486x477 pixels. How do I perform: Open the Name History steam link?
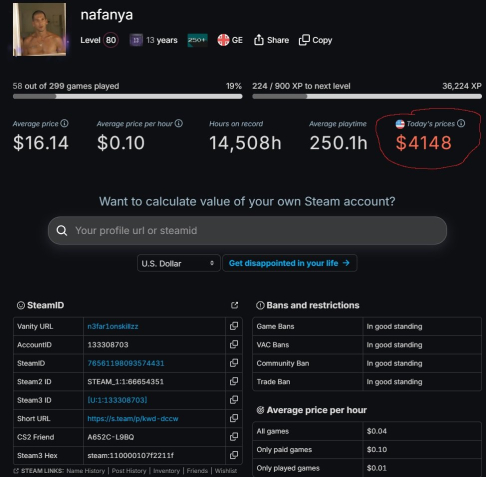[86, 471]
